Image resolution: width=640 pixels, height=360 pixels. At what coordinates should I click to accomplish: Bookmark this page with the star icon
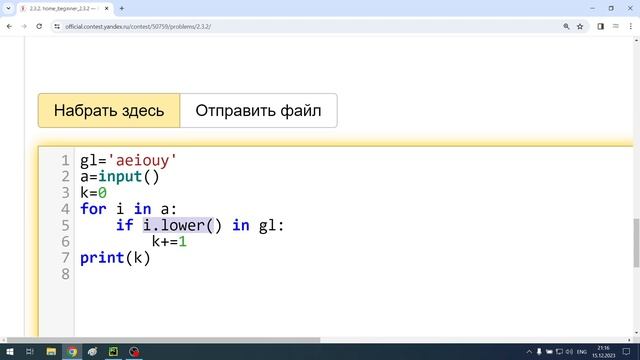580,27
